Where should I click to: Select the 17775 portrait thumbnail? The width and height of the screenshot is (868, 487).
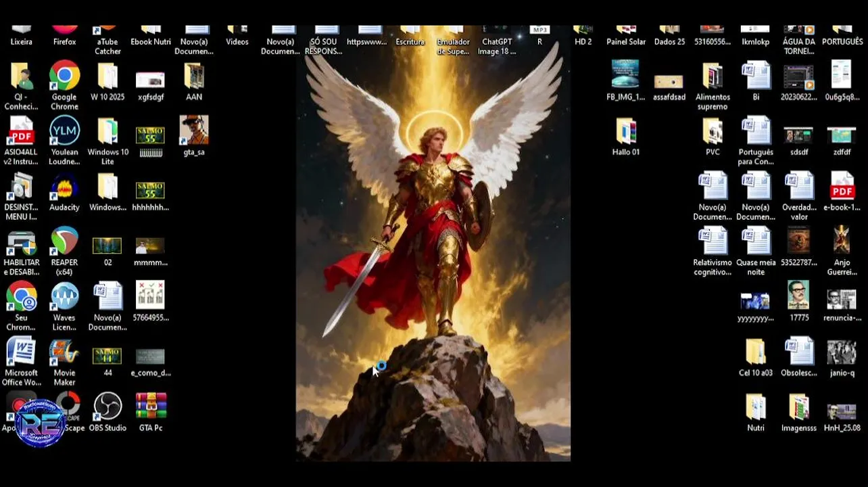pyautogui.click(x=799, y=295)
